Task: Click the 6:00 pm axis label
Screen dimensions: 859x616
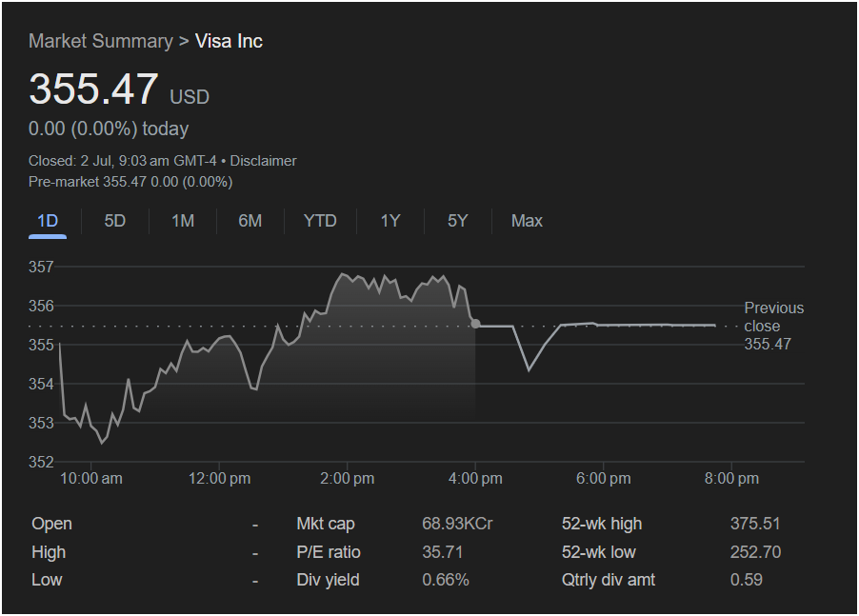Action: coord(603,479)
